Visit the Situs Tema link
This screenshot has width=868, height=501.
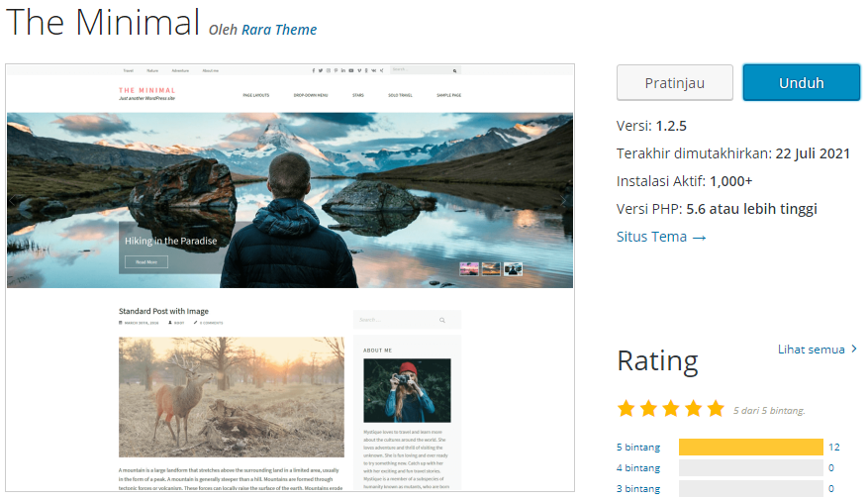point(661,237)
